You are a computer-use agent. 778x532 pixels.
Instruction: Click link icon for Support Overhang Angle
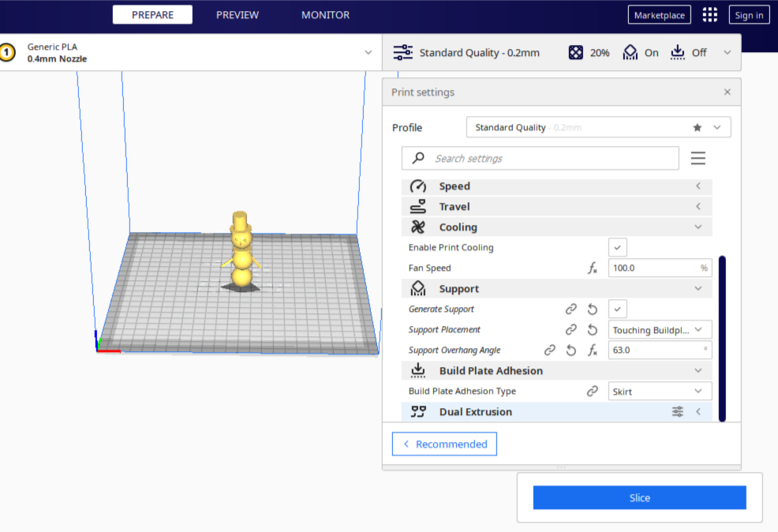pos(550,350)
